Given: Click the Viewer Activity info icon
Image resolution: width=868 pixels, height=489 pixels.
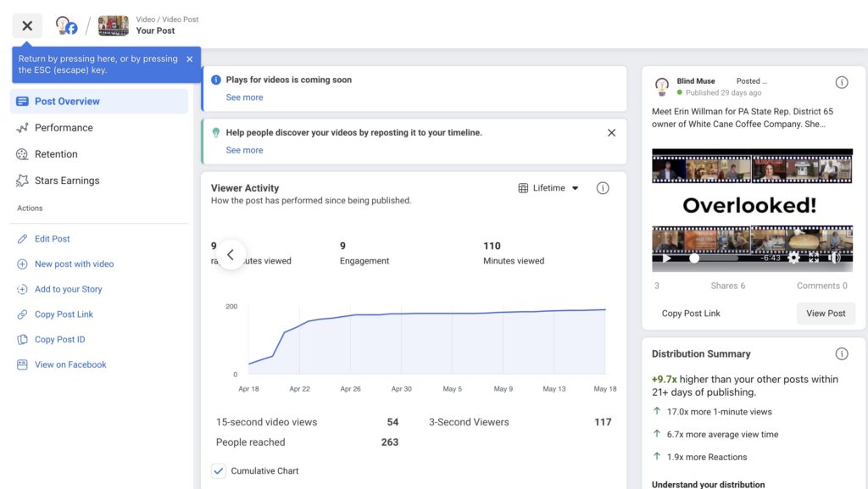Looking at the screenshot, I should click(603, 188).
